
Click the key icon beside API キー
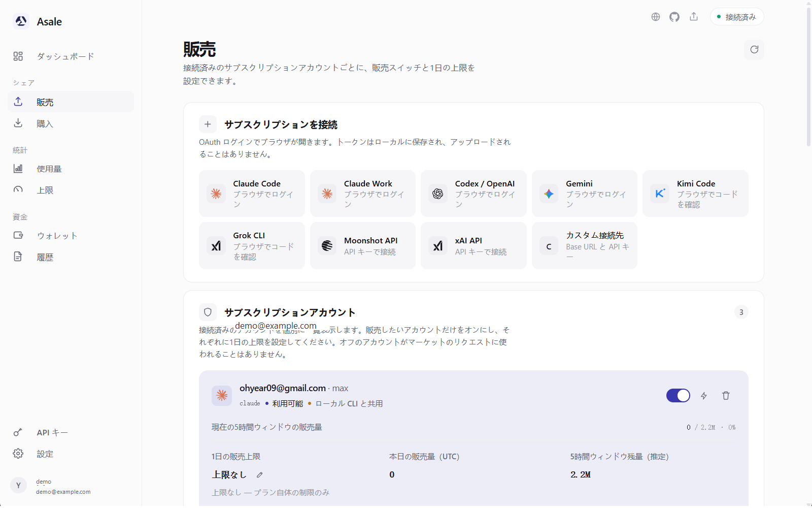18,432
